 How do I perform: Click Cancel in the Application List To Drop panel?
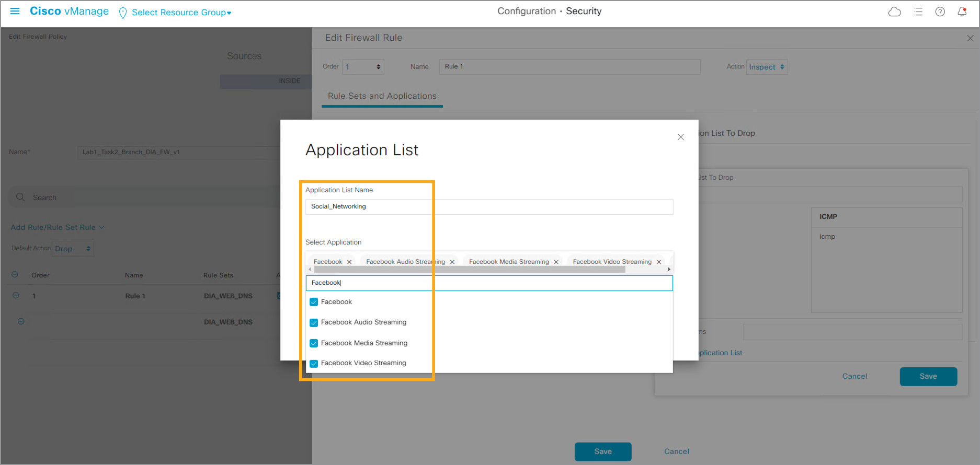854,376
